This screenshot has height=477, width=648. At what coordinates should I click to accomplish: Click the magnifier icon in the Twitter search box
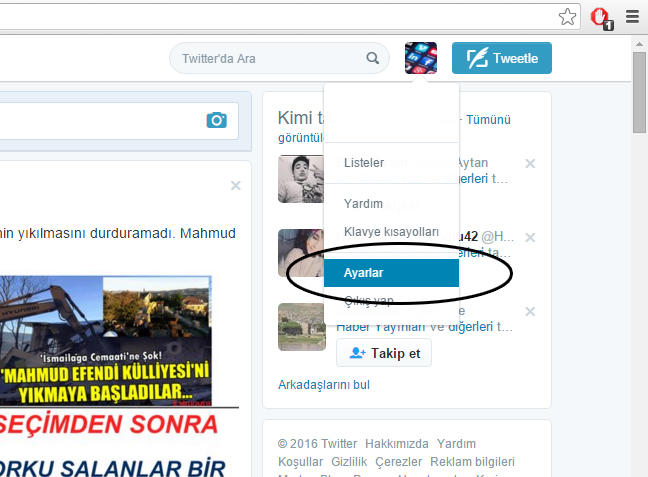pyautogui.click(x=373, y=58)
